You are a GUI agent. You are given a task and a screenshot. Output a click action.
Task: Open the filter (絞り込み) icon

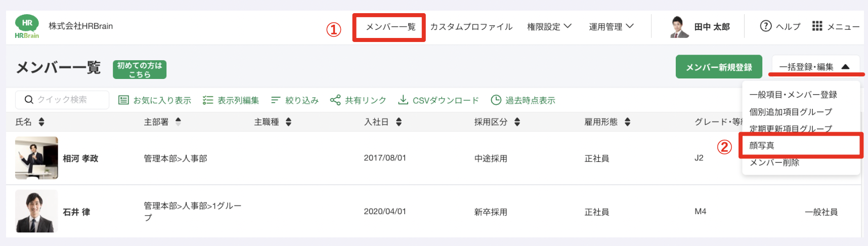(x=276, y=100)
